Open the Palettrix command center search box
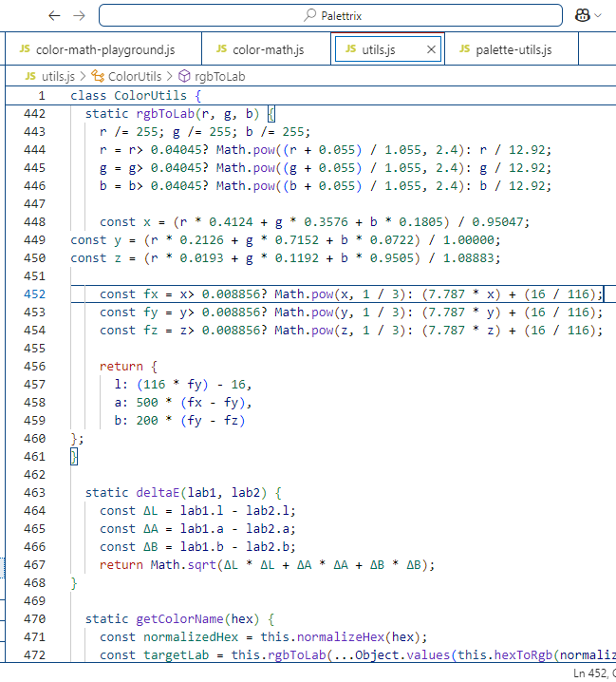The height and width of the screenshot is (682, 616). pyautogui.click(x=330, y=15)
